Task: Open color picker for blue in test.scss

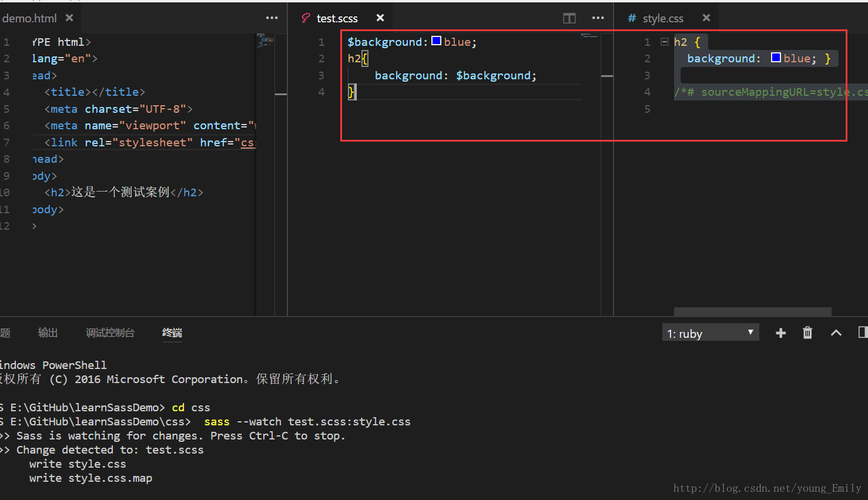Action: [x=436, y=41]
